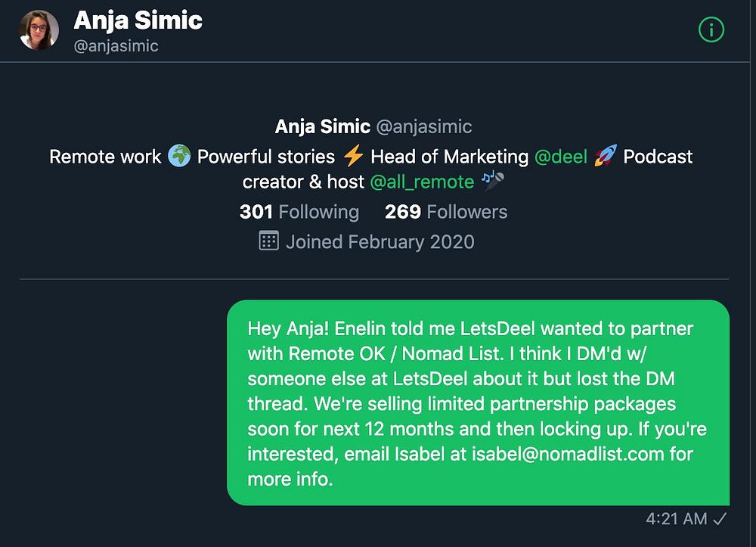Open the conversation info icon
This screenshot has height=547, width=756.
click(711, 30)
